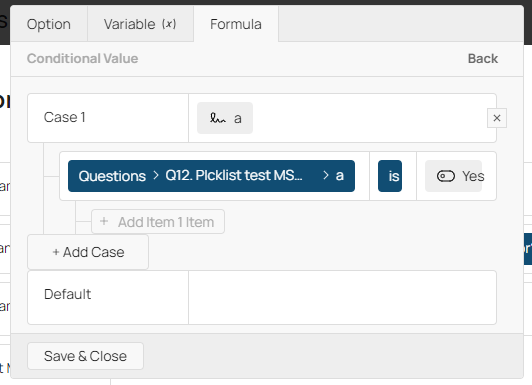The width and height of the screenshot is (532, 385).
Task: Switch to the Variable tab
Action: click(140, 24)
